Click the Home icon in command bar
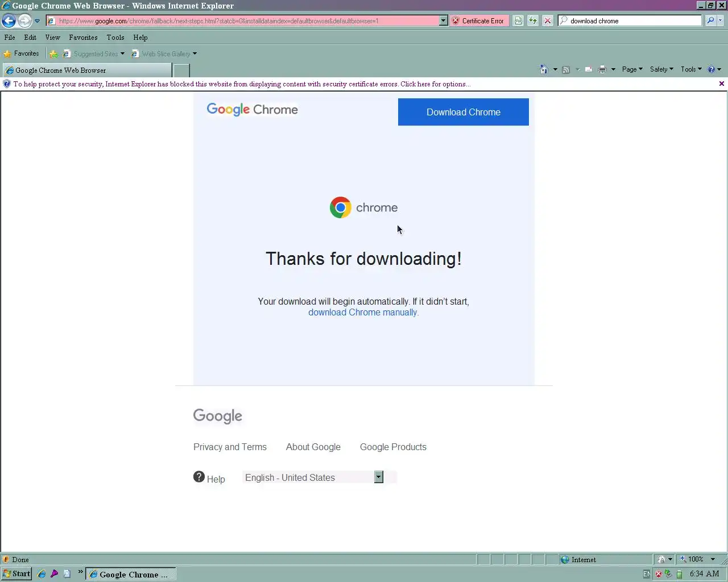This screenshot has height=582, width=728. pyautogui.click(x=544, y=69)
